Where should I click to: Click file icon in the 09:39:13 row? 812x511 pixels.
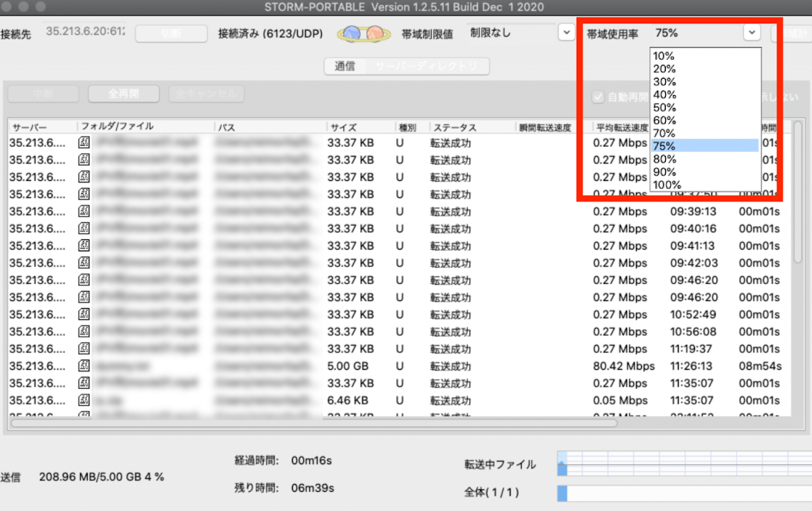84,211
